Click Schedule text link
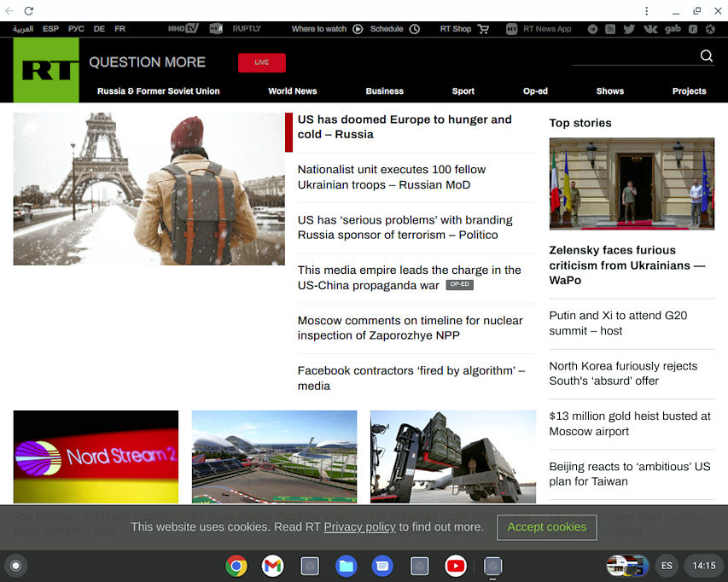 click(387, 29)
